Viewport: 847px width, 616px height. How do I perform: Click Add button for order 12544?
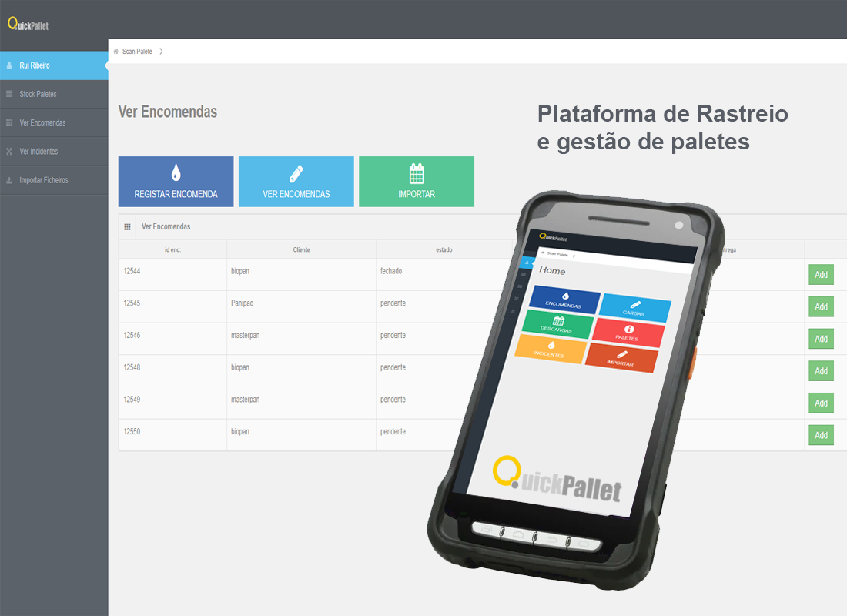821,275
